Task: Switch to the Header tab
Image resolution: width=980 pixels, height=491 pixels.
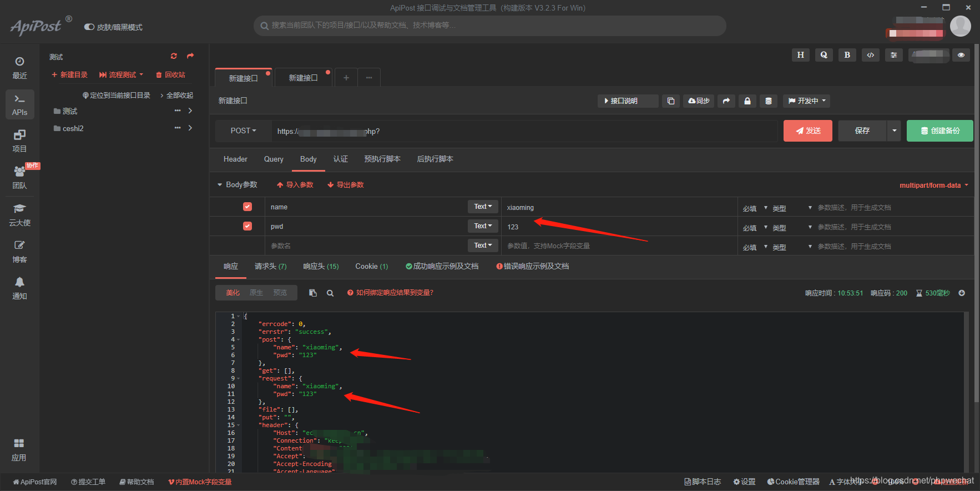Action: pos(235,159)
